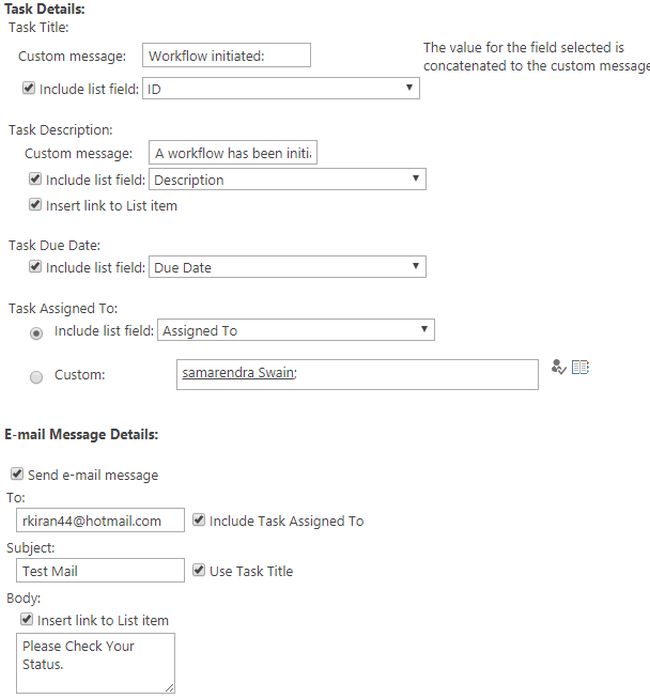650x699 pixels.
Task: Click the samarendra Swain user link
Action: pos(238,374)
